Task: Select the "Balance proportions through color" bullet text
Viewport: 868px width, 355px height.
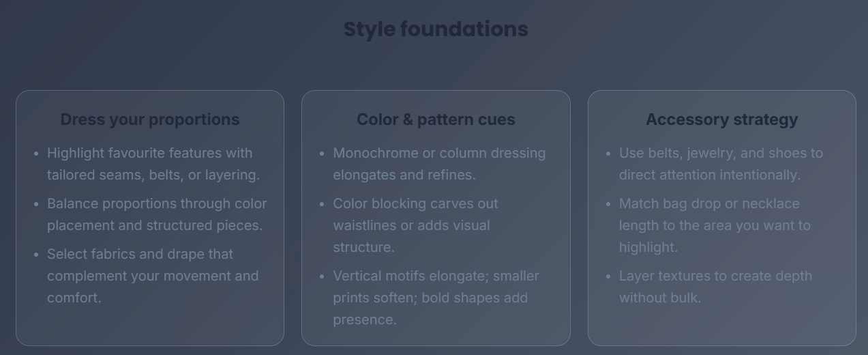Action: coord(156,214)
